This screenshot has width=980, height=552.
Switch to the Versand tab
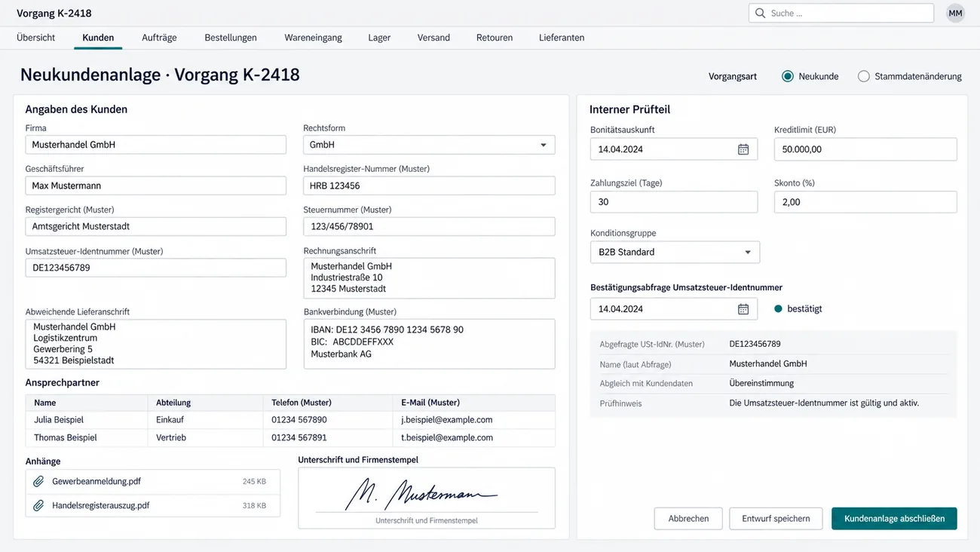coord(433,38)
